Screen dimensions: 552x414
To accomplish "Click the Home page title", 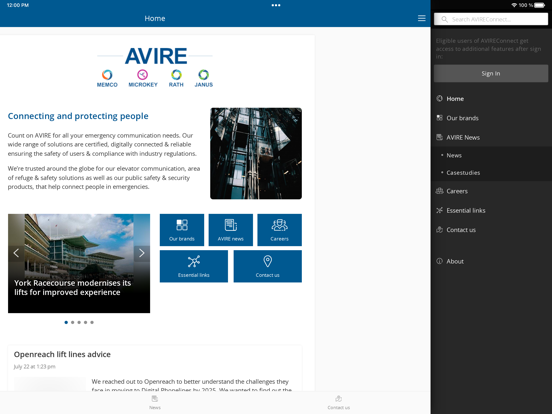I will (x=155, y=18).
